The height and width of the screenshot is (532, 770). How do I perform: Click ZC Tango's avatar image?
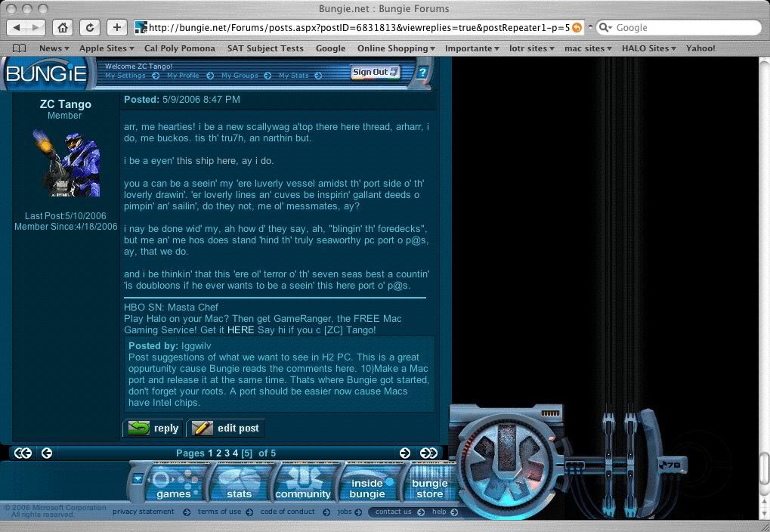click(x=65, y=162)
